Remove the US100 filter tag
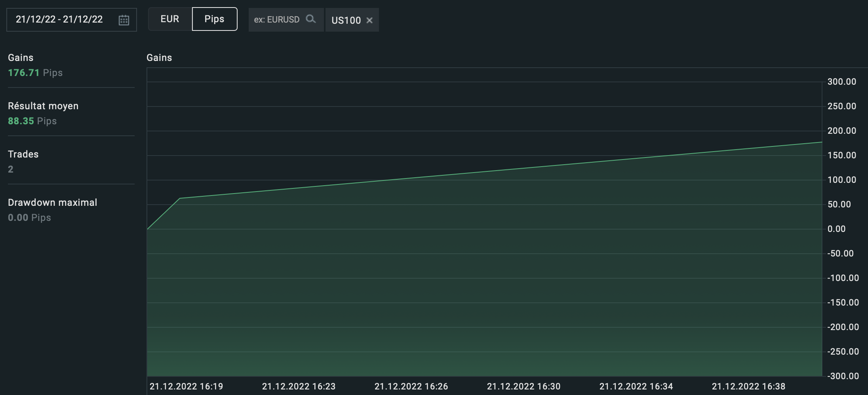 [x=369, y=20]
